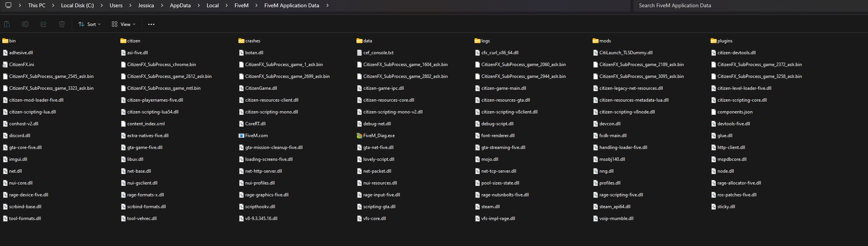Click the scripthookv.dll file icon
This screenshot has width=868, height=246.
[241, 207]
